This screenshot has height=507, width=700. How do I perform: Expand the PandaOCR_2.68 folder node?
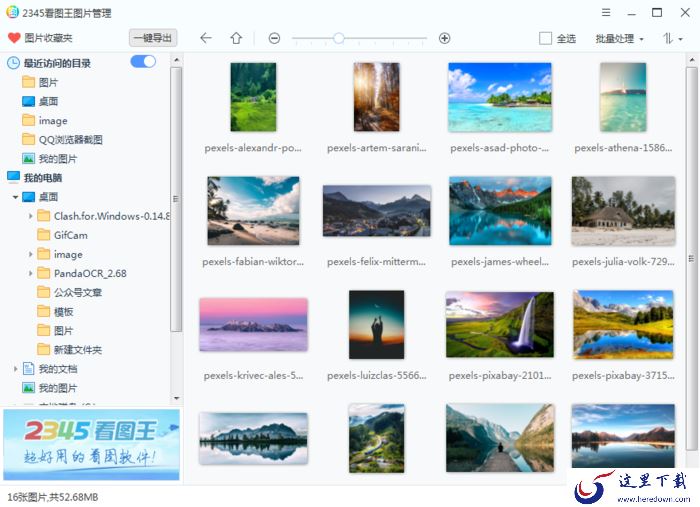point(30,273)
